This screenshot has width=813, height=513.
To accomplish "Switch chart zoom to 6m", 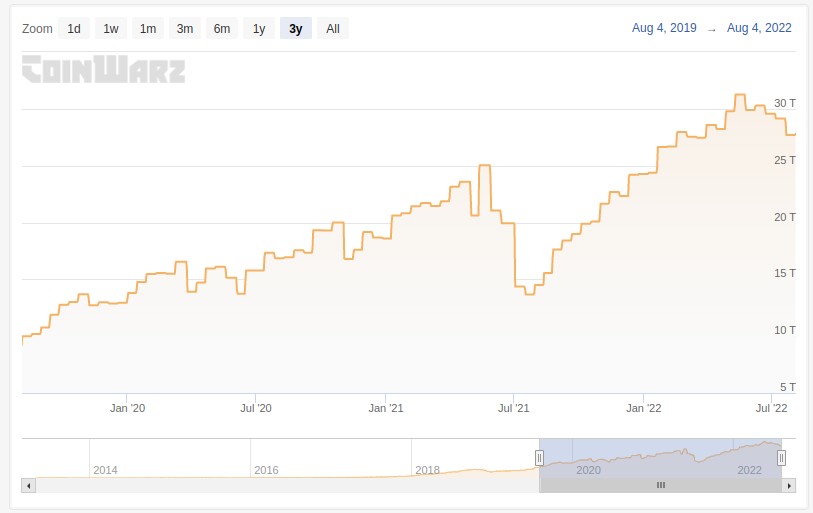I will 222,29.
